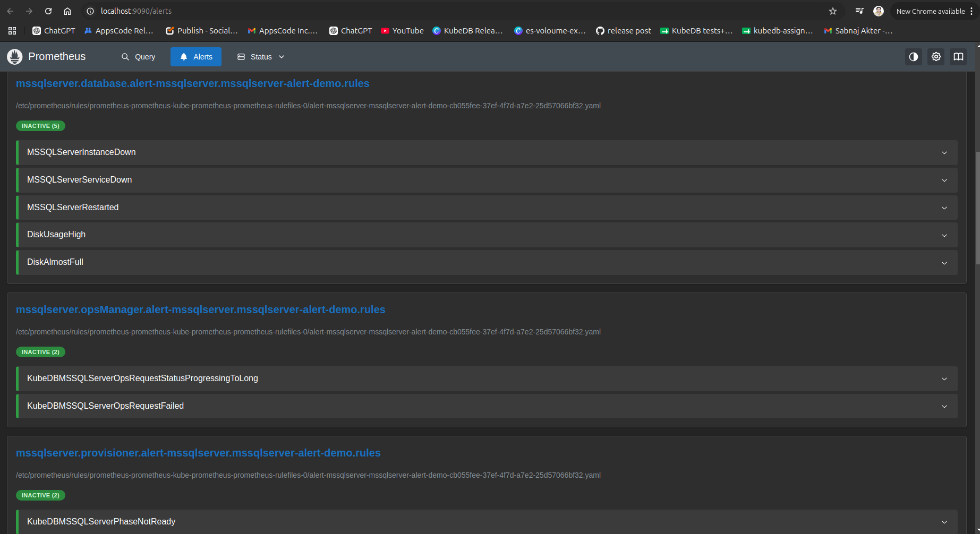Viewport: 980px width, 534px height.
Task: Open the AppsCode Rel... bookmark
Action: pyautogui.click(x=119, y=31)
